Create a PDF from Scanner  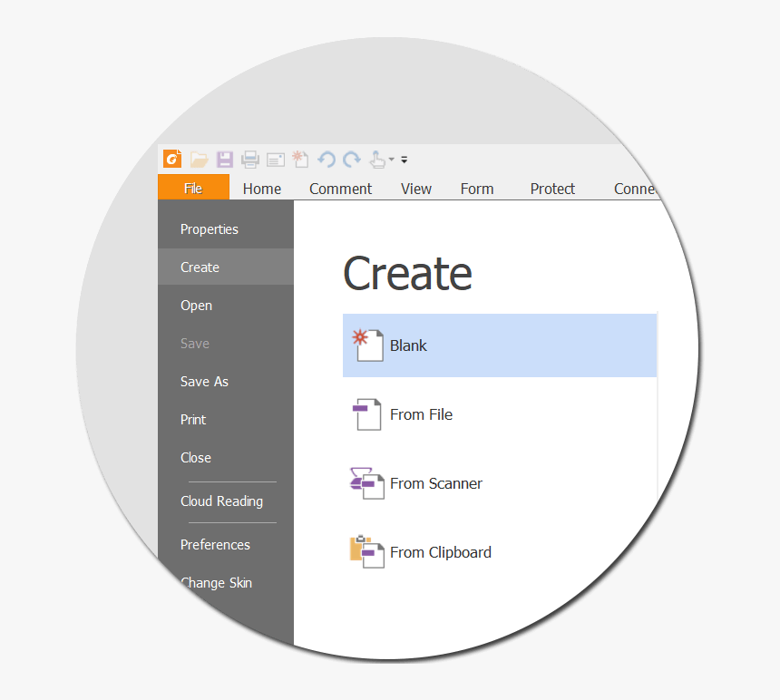click(435, 483)
